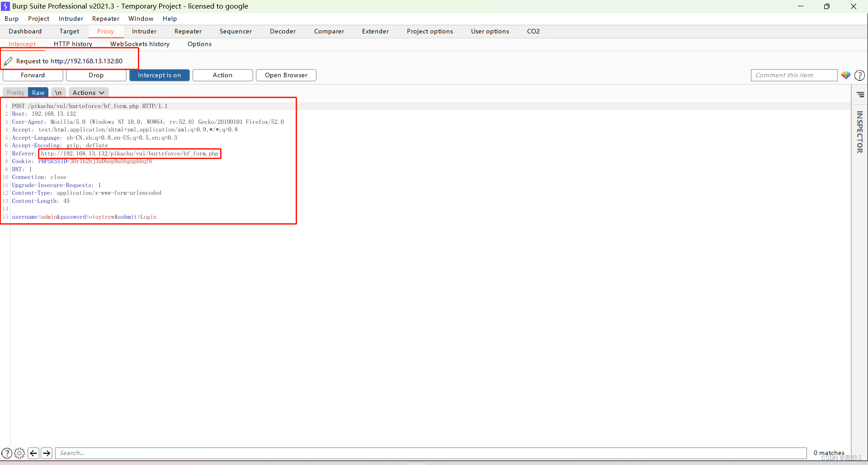
Task: Switch to Comparer tab
Action: pos(330,31)
